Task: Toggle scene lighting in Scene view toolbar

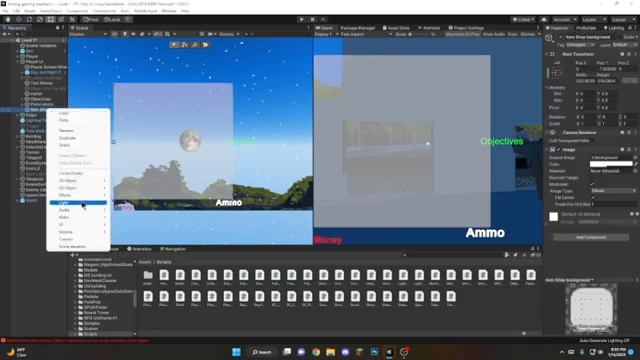Action: pyautogui.click(x=125, y=34)
